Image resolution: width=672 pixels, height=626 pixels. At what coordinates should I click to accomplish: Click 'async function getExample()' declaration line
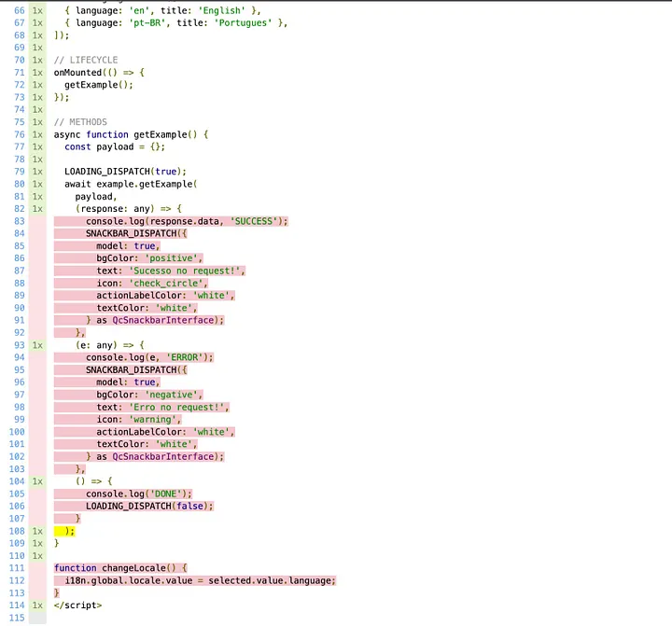pos(132,134)
